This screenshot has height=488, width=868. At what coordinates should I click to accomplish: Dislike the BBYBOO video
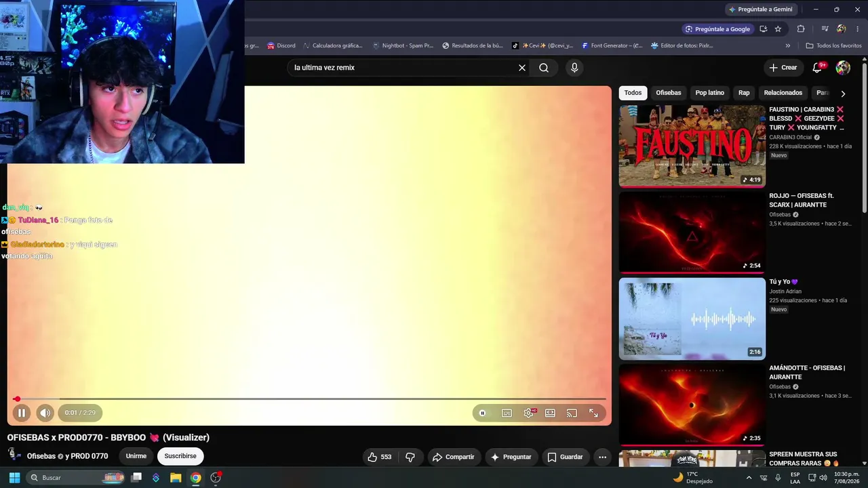pos(410,457)
